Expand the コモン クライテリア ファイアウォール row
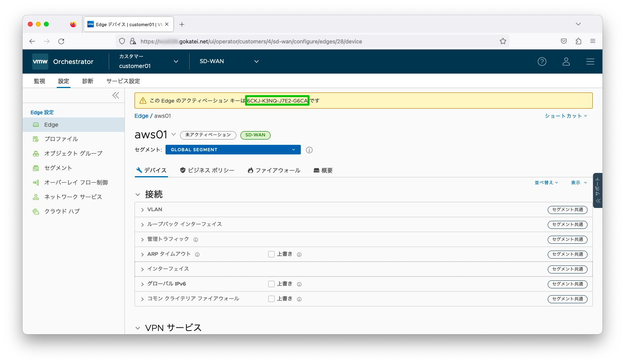The image size is (625, 364). 142,299
